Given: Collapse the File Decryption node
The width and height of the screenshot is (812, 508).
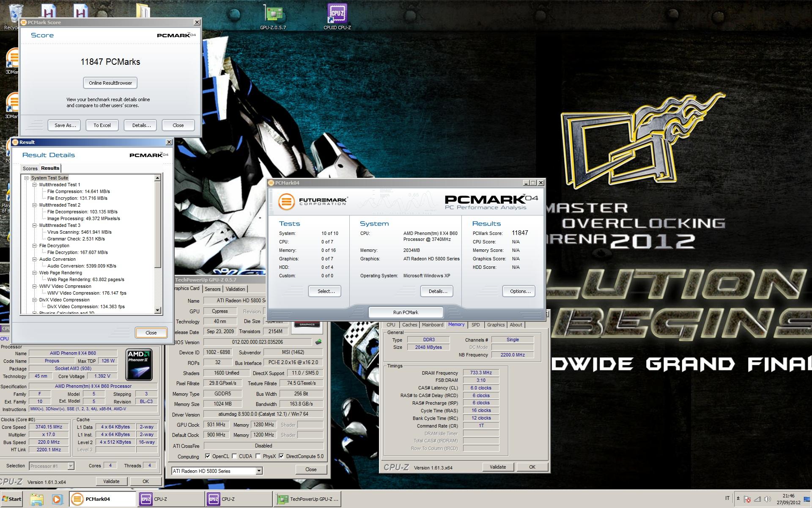Looking at the screenshot, I should tap(35, 246).
